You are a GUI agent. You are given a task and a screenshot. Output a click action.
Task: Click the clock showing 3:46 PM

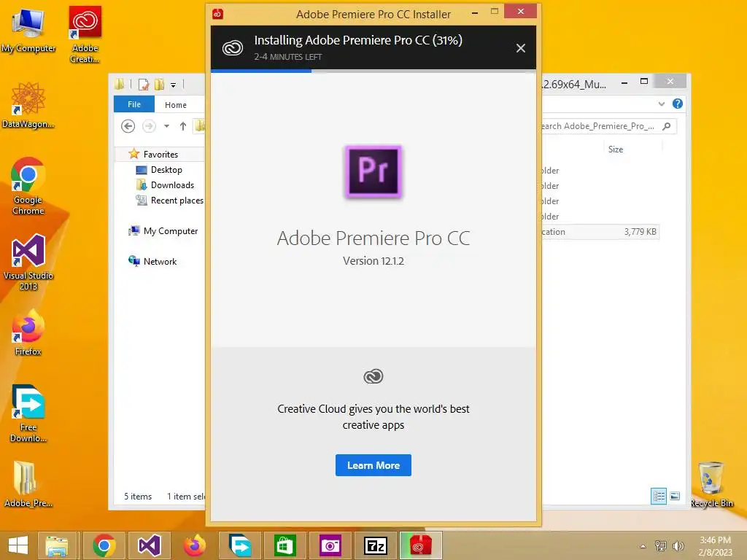click(715, 540)
